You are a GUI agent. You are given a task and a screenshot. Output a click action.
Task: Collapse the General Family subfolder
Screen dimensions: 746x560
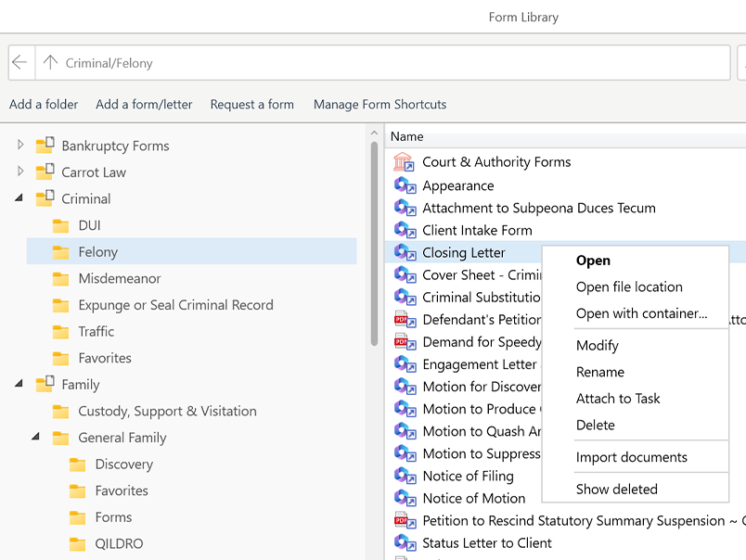[x=37, y=438]
